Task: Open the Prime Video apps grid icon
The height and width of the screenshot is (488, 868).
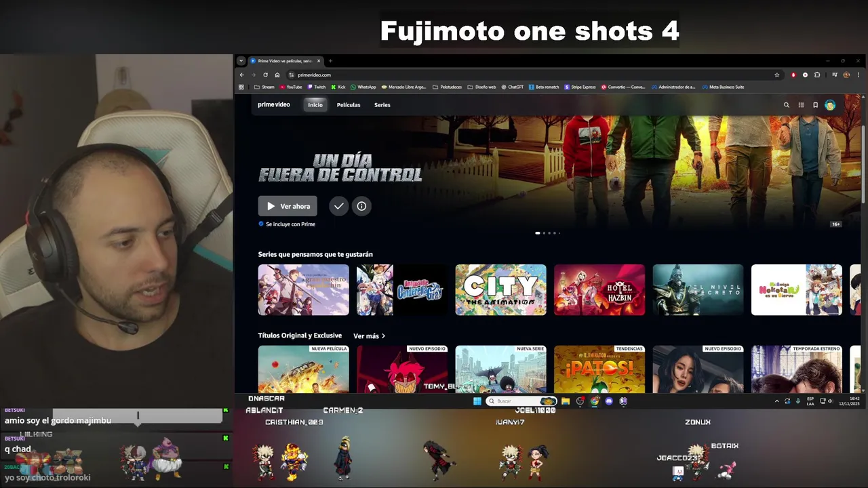Action: click(x=801, y=105)
